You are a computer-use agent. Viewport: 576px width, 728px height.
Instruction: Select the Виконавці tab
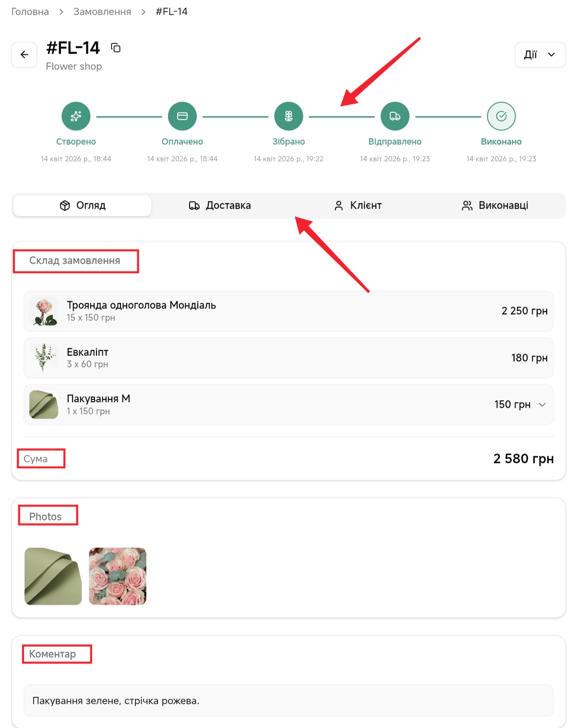(x=495, y=205)
